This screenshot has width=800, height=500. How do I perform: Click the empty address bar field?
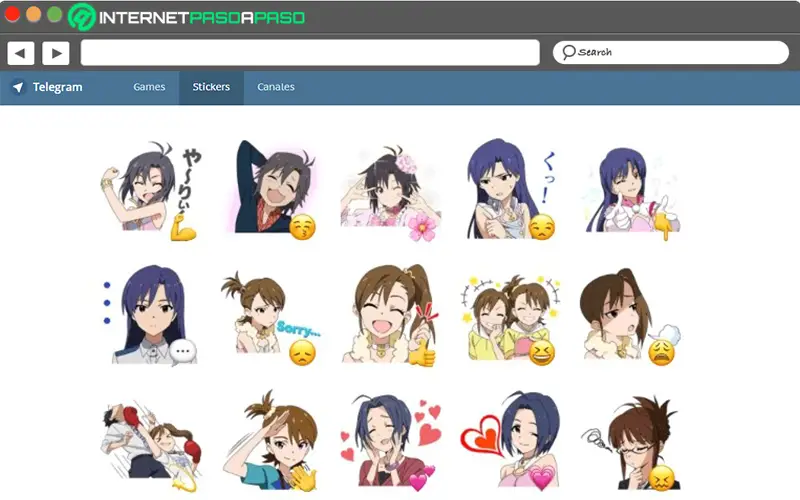[310, 53]
